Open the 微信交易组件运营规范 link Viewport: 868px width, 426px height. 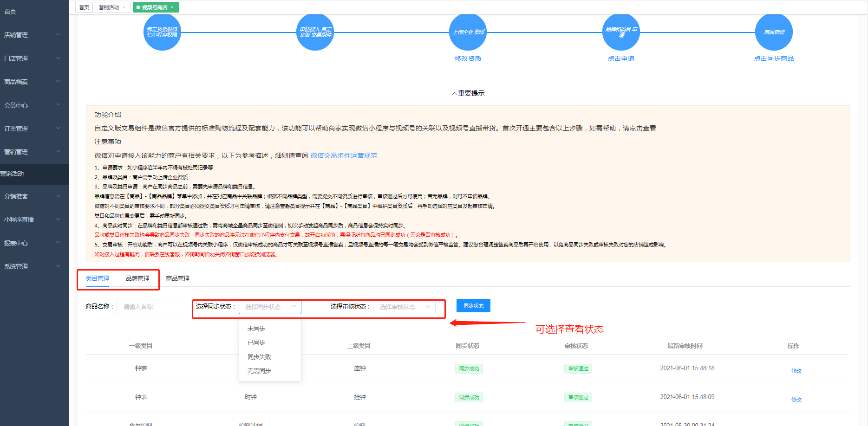pyautogui.click(x=344, y=155)
